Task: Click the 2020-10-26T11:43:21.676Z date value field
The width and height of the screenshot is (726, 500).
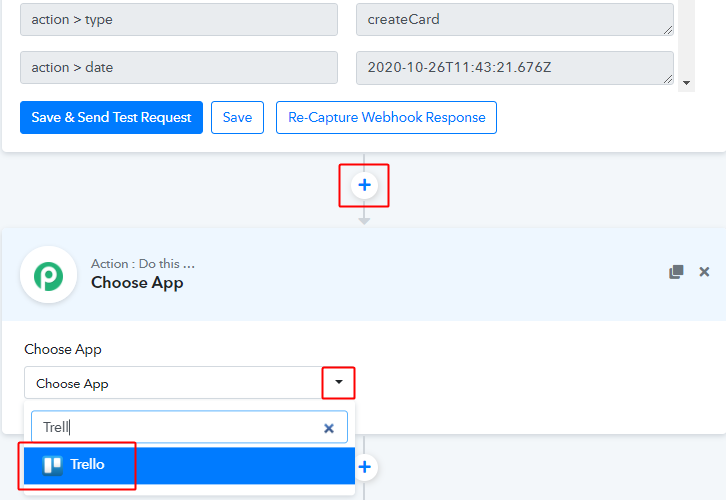Action: [x=514, y=68]
